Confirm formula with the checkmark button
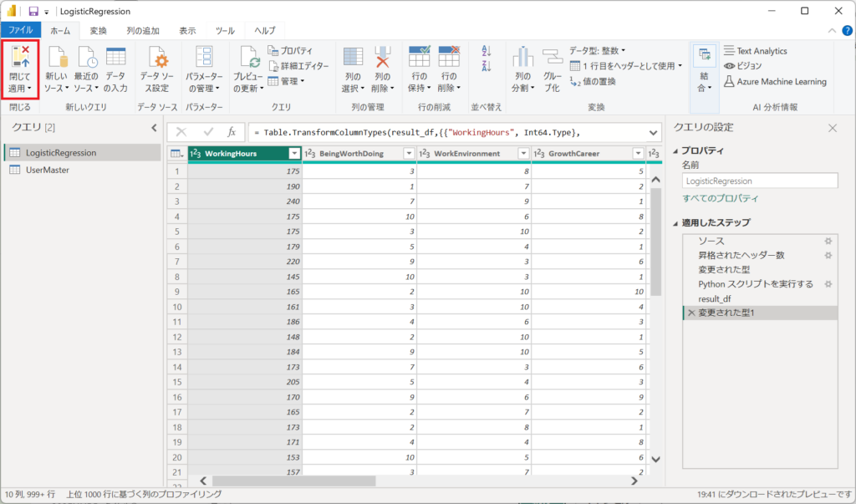 point(208,132)
